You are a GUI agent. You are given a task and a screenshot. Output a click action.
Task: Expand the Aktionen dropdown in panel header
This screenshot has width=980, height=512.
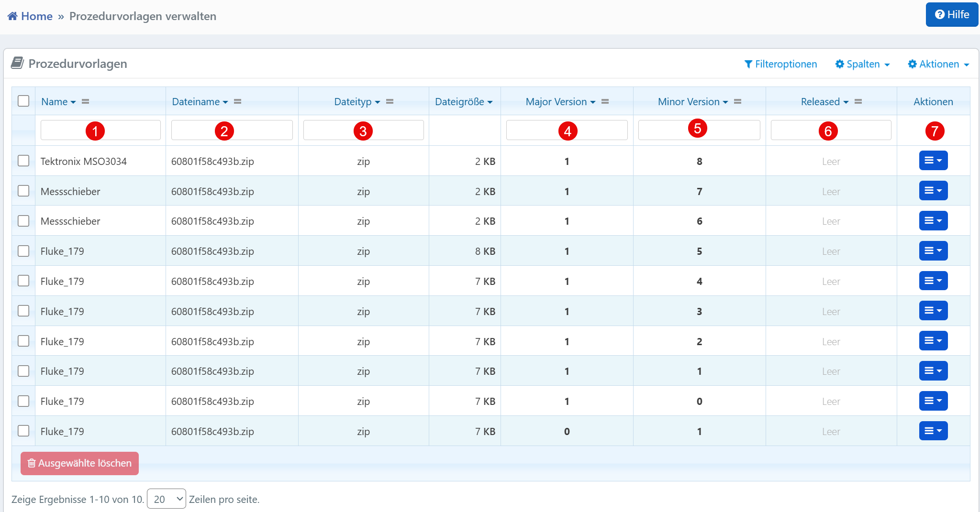tap(938, 64)
